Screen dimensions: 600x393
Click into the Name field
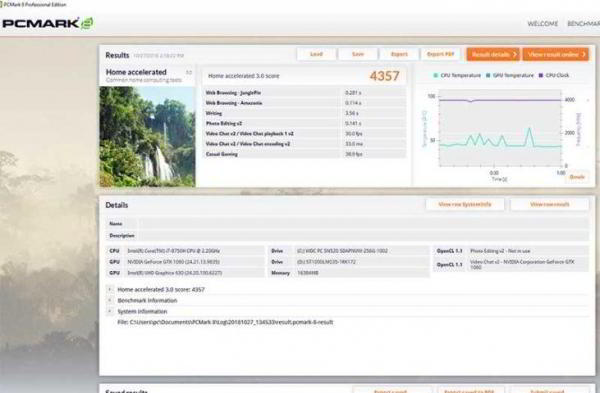364,223
